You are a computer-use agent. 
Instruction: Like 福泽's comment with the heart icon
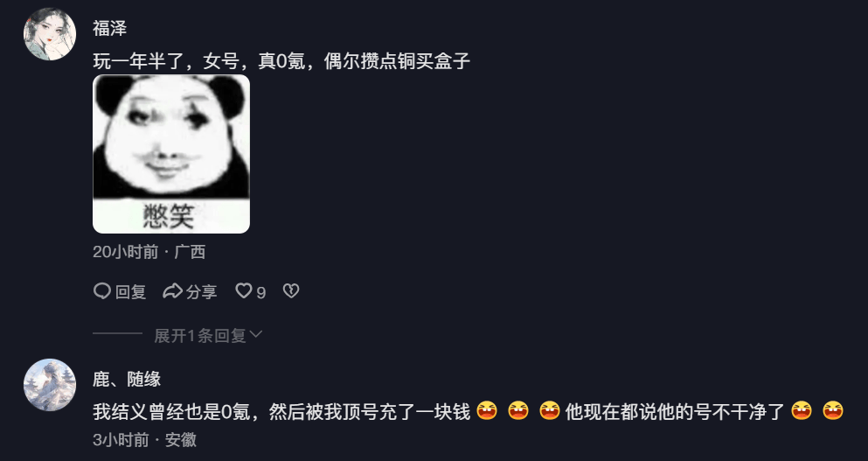[x=244, y=290]
